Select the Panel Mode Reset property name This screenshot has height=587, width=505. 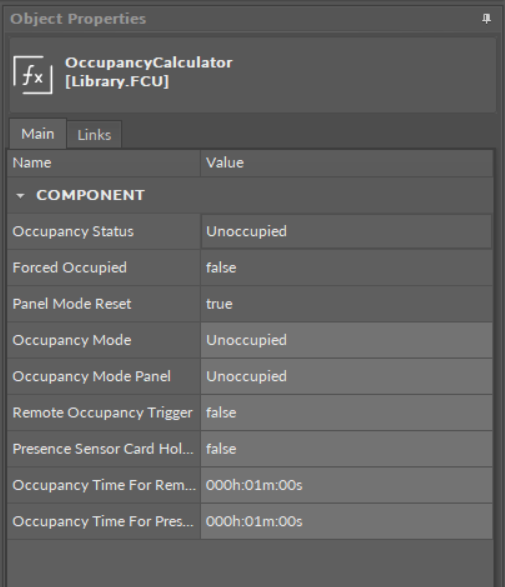(x=72, y=304)
